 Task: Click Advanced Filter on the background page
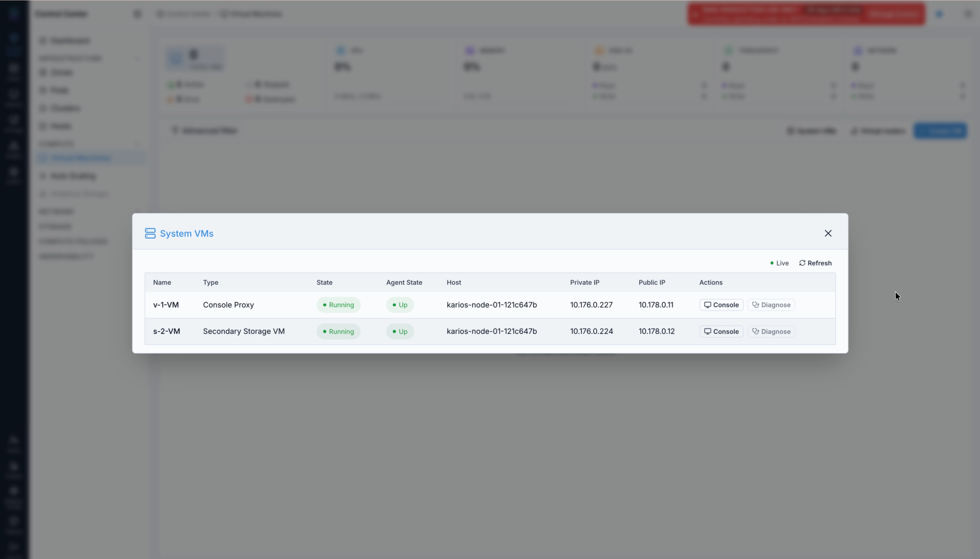tap(204, 130)
